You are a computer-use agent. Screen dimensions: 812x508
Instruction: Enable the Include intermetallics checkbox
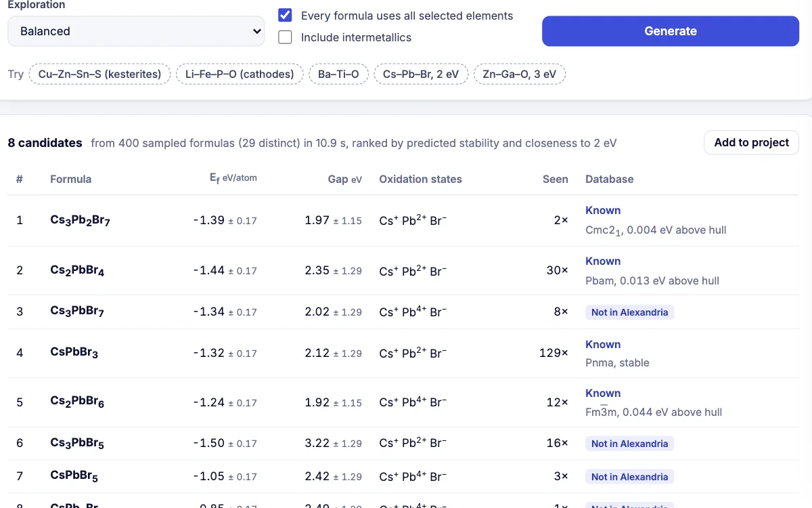pyautogui.click(x=286, y=37)
